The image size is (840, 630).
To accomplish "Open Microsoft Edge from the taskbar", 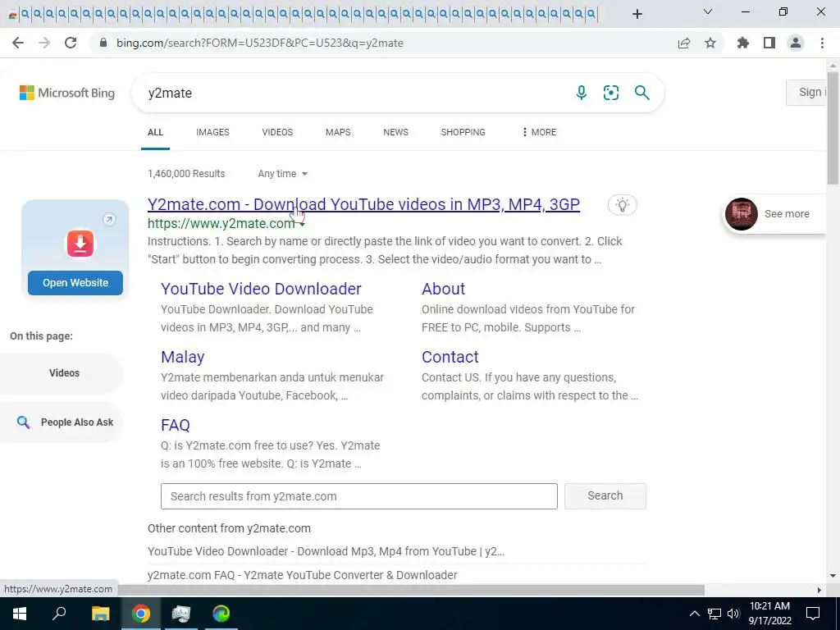I will [221, 614].
